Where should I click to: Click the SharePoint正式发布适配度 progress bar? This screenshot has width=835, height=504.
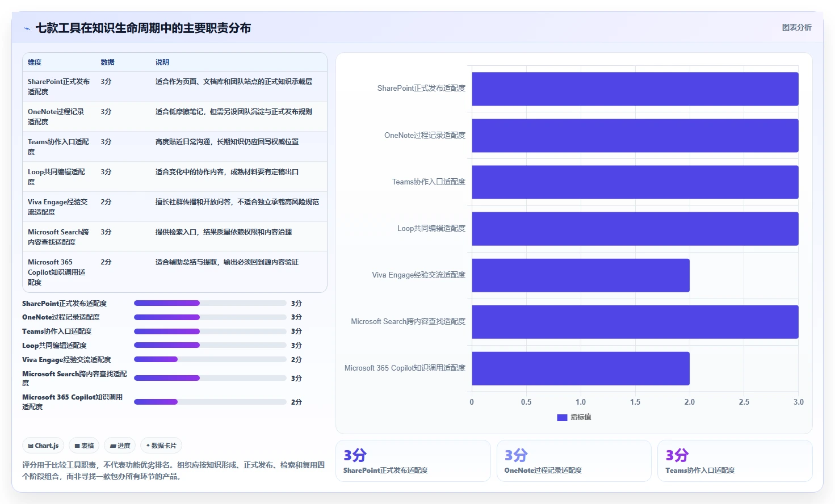coord(210,303)
